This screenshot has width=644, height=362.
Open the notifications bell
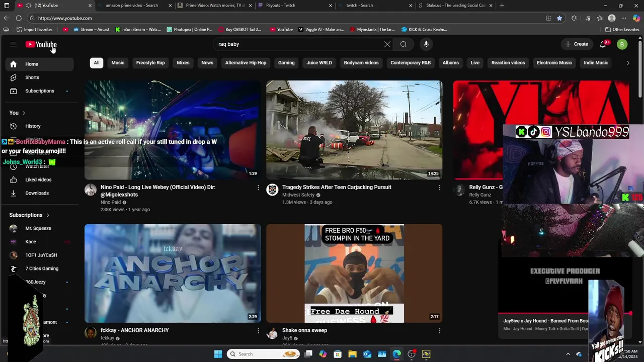pos(603,44)
